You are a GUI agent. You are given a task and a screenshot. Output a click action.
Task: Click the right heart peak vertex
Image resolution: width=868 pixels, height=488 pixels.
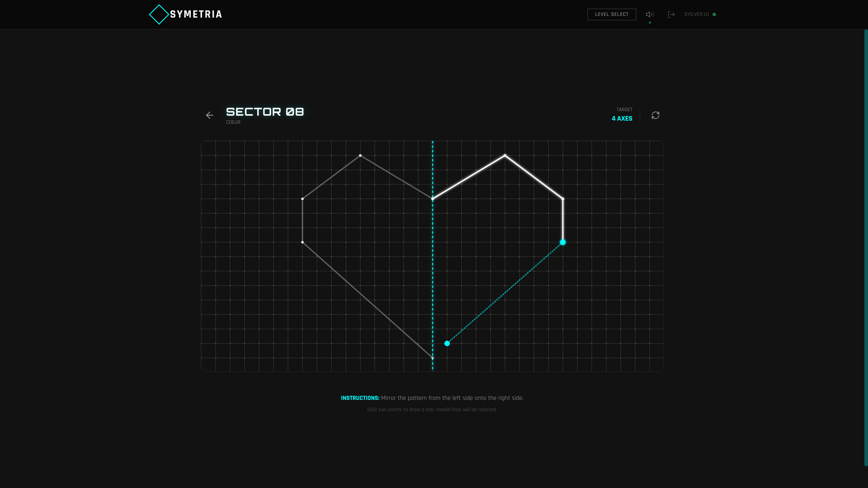point(505,155)
